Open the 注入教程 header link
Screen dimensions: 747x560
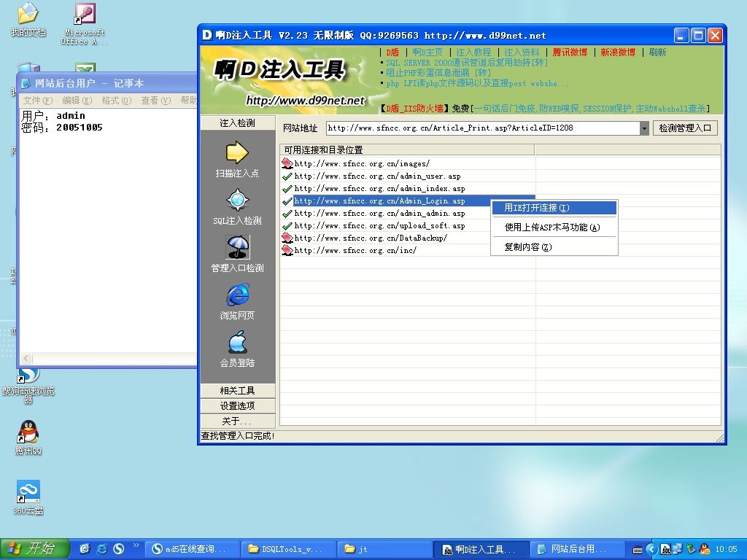coord(473,52)
